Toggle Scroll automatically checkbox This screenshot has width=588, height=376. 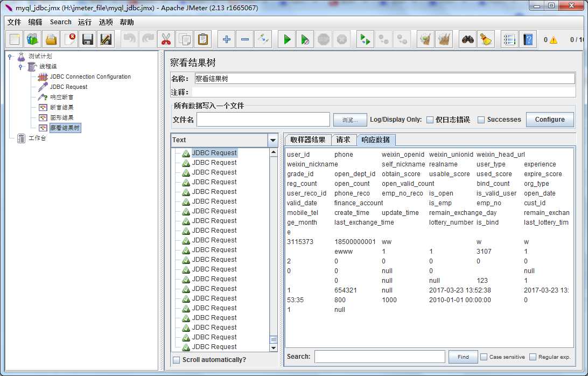[x=176, y=360]
